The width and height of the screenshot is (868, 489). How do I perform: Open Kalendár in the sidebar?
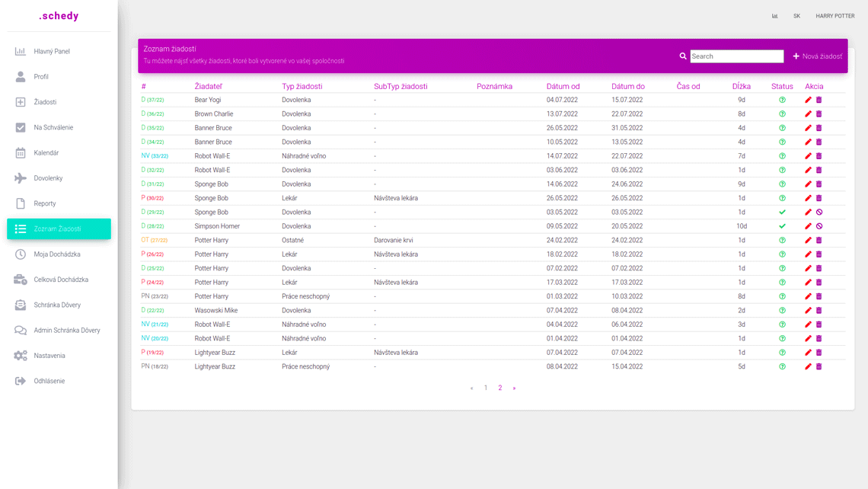tap(46, 153)
